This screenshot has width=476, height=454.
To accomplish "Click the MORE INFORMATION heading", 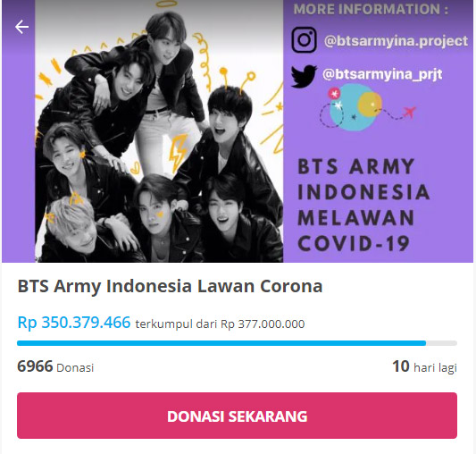I will click(x=371, y=9).
